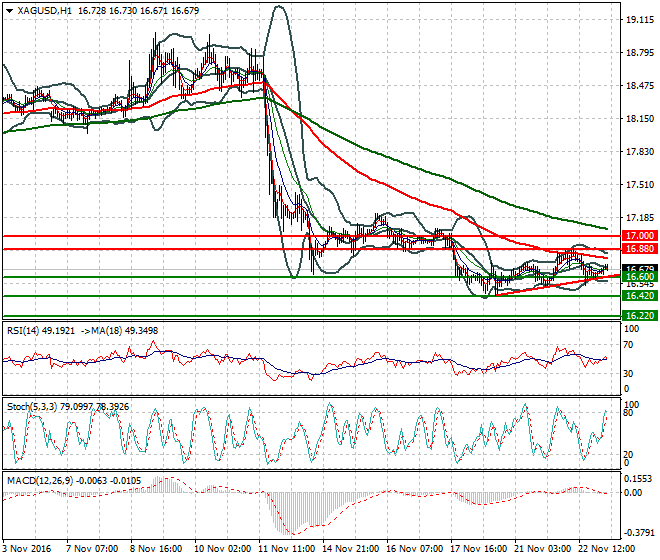Screen dimensions: 660x560
Task: Click the triangle icon beside XAGUSD,H1 title
Action: coord(8,10)
